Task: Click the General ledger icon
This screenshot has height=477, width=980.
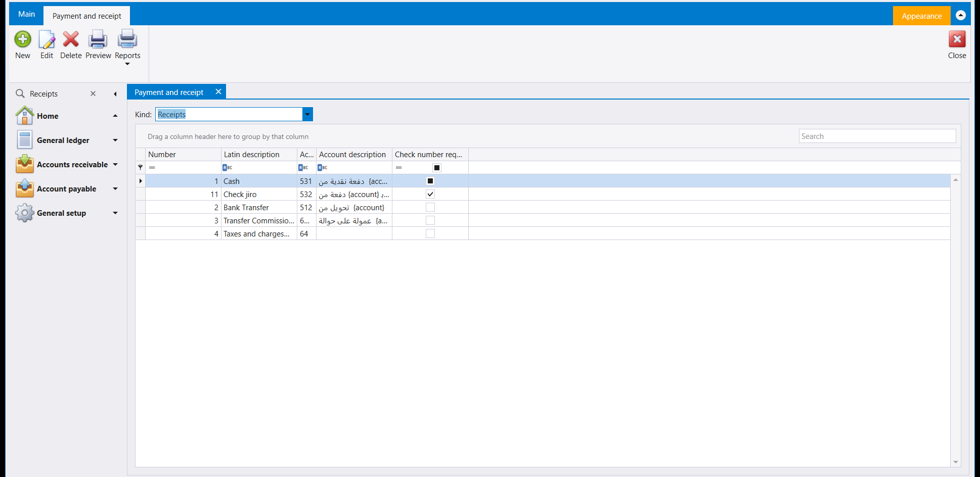Action: pos(25,140)
